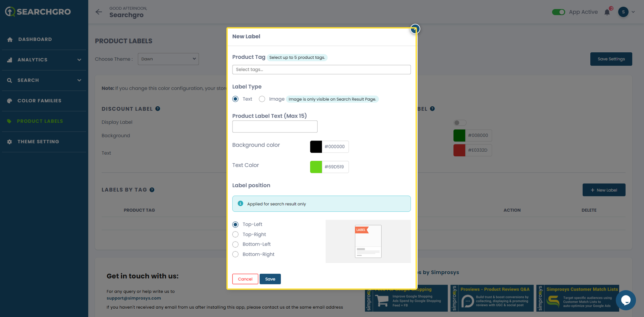Screen dimensions: 644x317
Task: Toggle the App Active switch
Action: pyautogui.click(x=558, y=12)
